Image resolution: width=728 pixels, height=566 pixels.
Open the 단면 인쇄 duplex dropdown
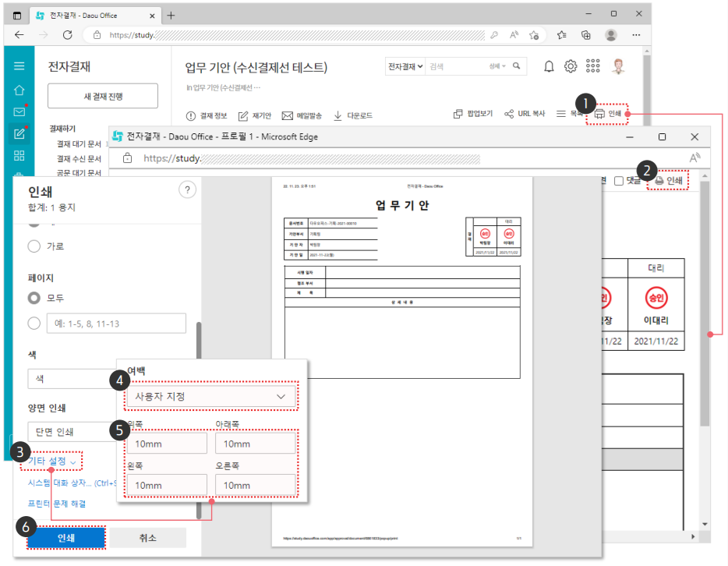70,432
